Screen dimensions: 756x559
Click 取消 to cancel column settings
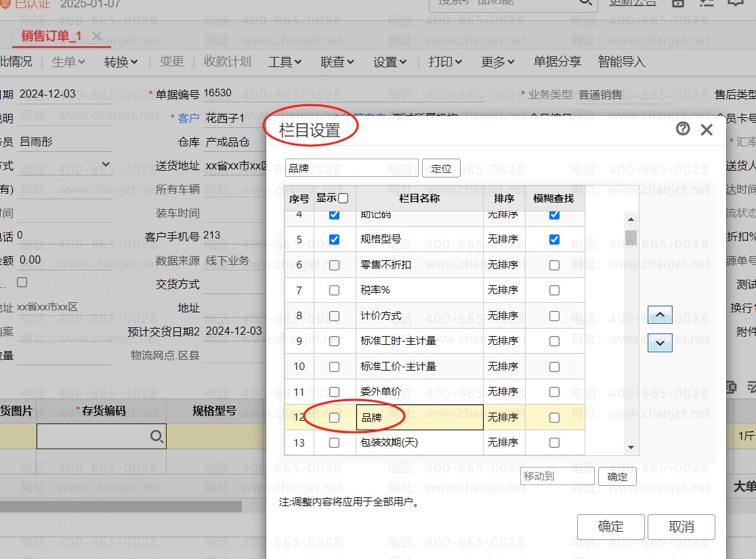click(681, 526)
